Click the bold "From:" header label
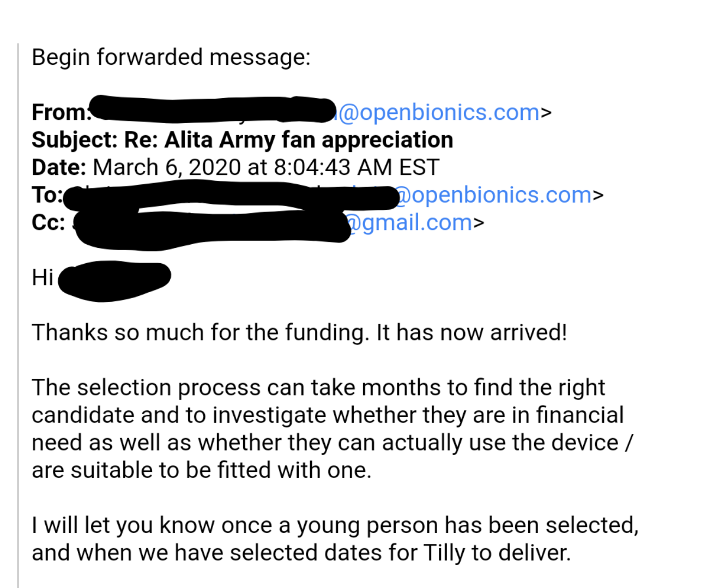Image resolution: width=707 pixels, height=588 pixels. (x=60, y=112)
